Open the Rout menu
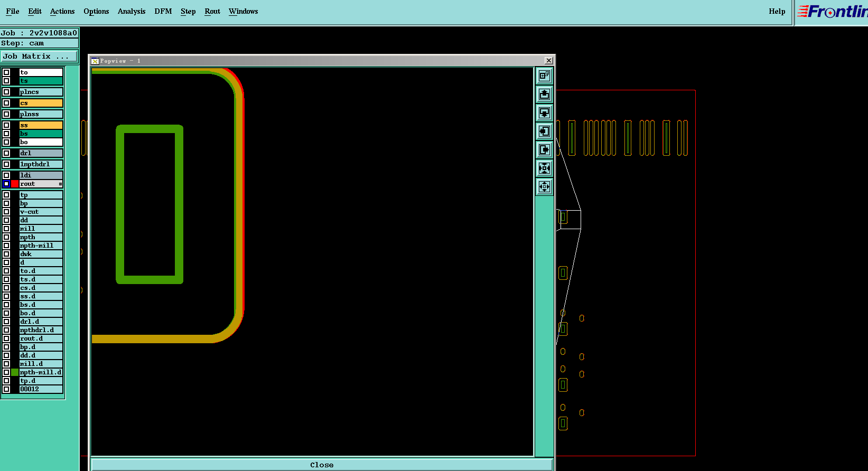 click(x=212, y=11)
